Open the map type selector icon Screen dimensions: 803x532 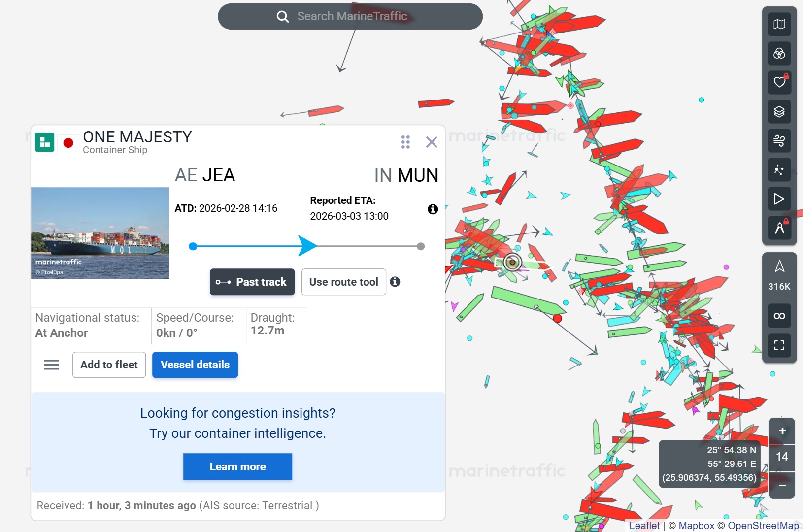pyautogui.click(x=779, y=25)
